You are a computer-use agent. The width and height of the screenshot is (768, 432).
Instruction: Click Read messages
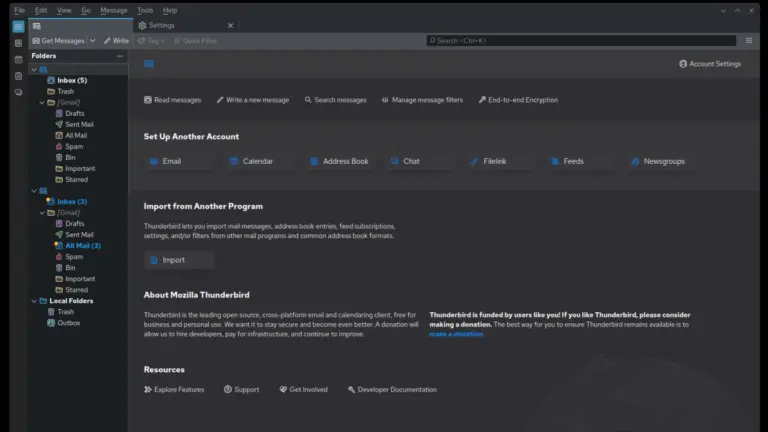(172, 100)
